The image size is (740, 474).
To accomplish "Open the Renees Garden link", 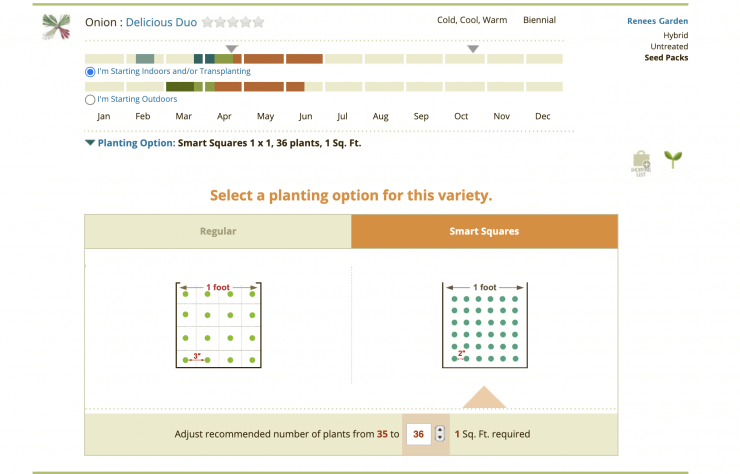I will (657, 21).
